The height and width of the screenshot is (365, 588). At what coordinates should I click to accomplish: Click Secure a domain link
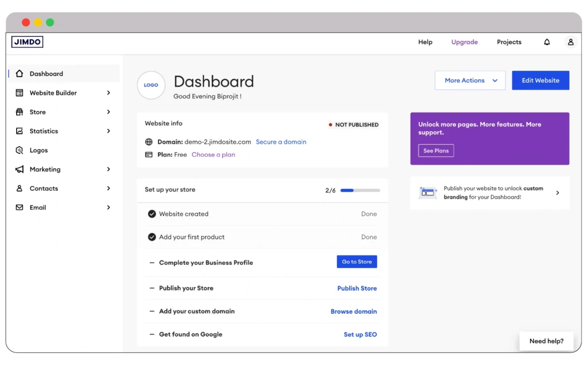point(281,141)
